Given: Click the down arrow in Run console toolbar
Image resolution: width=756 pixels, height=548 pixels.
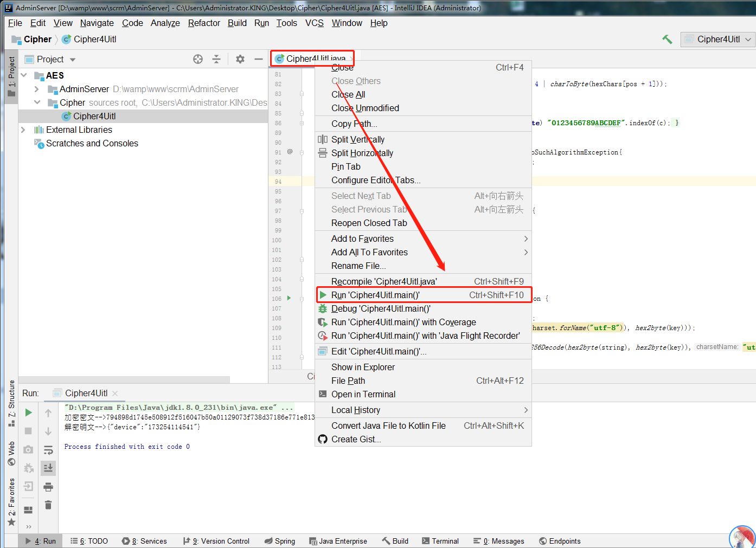Looking at the screenshot, I should point(48,431).
